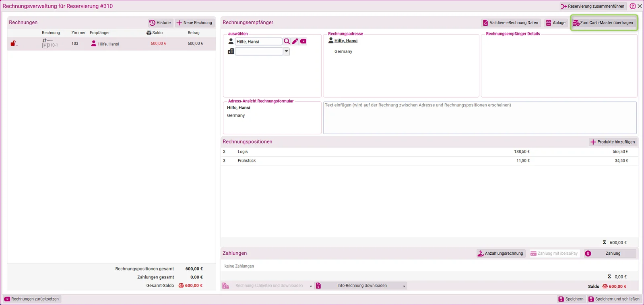Image resolution: width=644 pixels, height=305 pixels.
Task: Click Rechnung schließen und downloaden
Action: [x=265, y=286]
